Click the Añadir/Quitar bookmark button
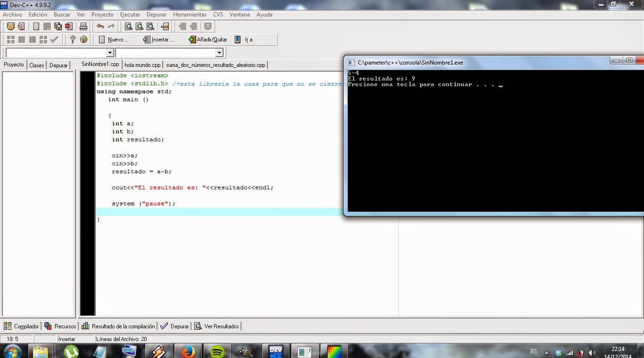The image size is (644, 358). 208,40
